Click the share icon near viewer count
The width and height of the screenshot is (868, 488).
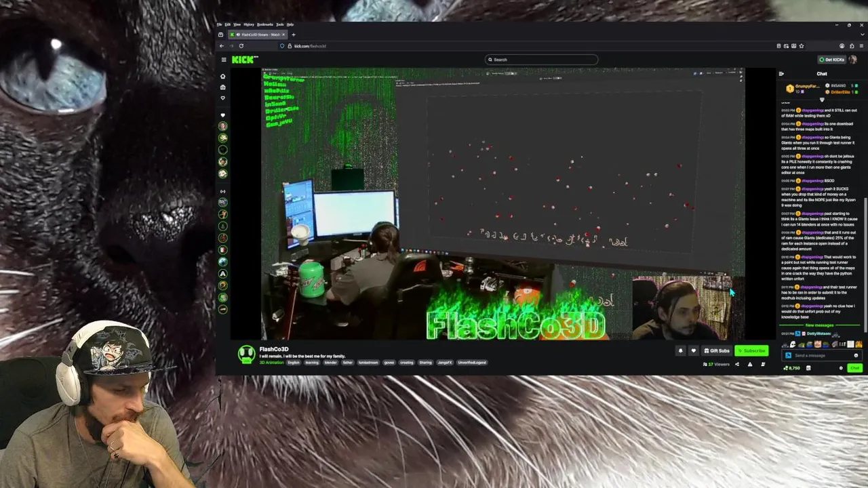click(x=737, y=364)
